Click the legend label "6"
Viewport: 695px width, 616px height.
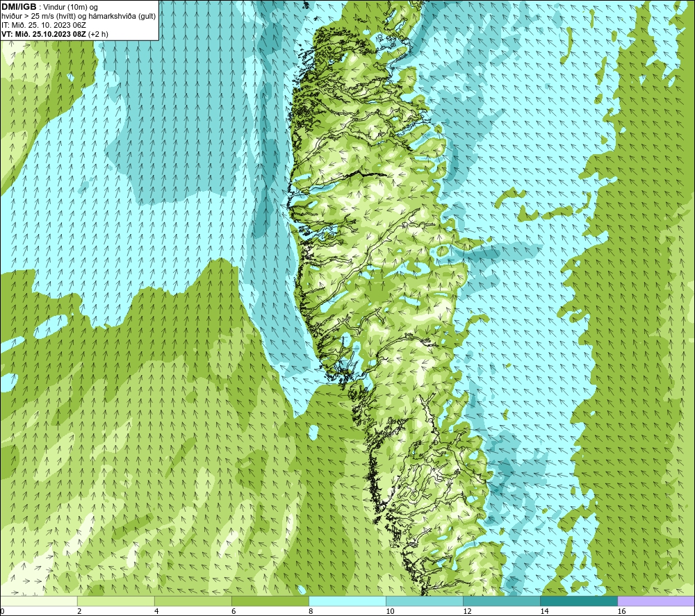pyautogui.click(x=234, y=611)
